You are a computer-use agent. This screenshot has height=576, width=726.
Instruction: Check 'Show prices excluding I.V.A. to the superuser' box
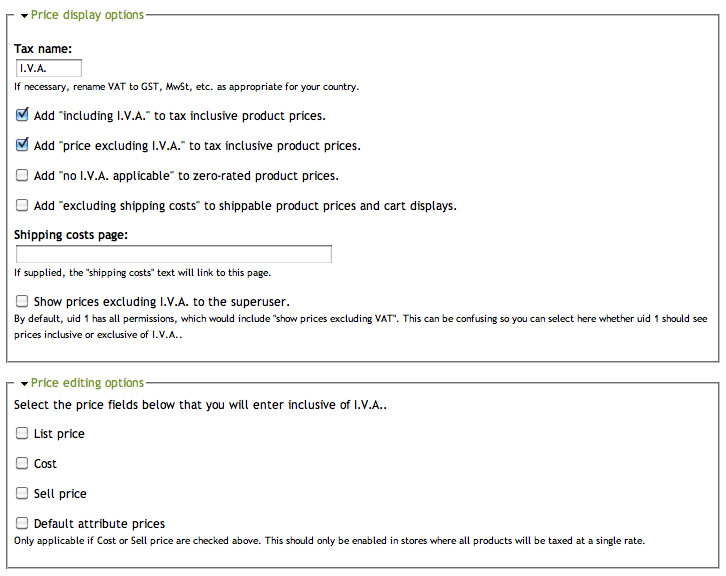click(x=22, y=300)
